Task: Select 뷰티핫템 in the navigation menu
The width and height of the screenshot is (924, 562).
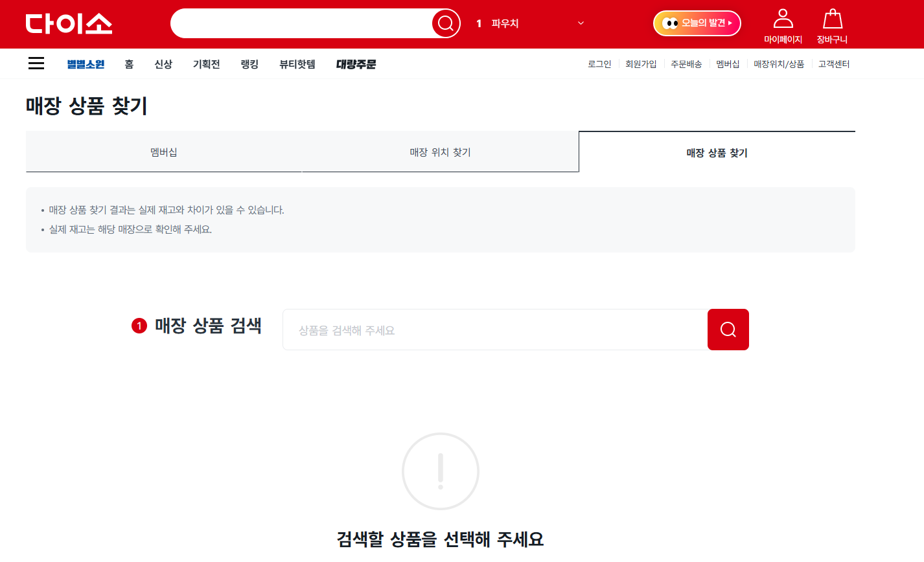Action: (296, 63)
